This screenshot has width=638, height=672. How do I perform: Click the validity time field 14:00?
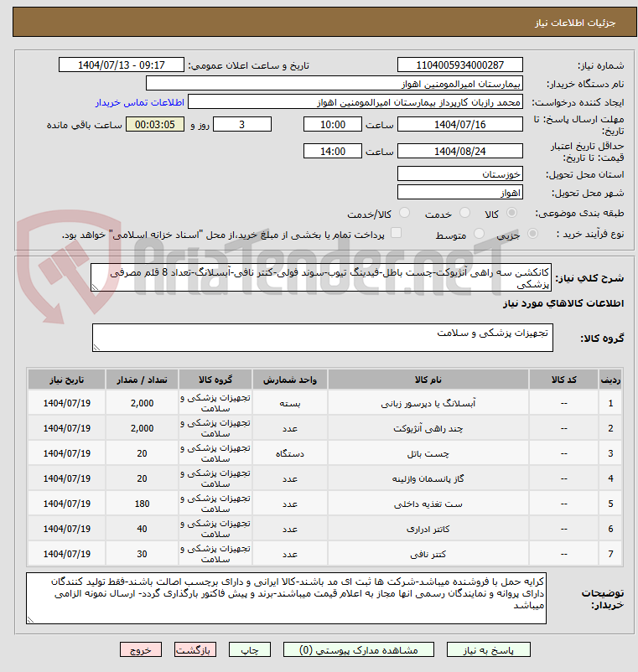click(333, 152)
